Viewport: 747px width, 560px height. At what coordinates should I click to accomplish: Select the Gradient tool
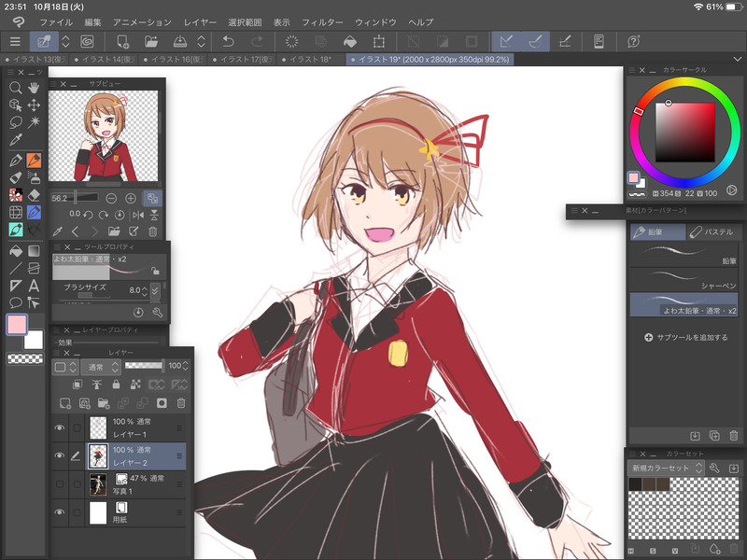[34, 251]
